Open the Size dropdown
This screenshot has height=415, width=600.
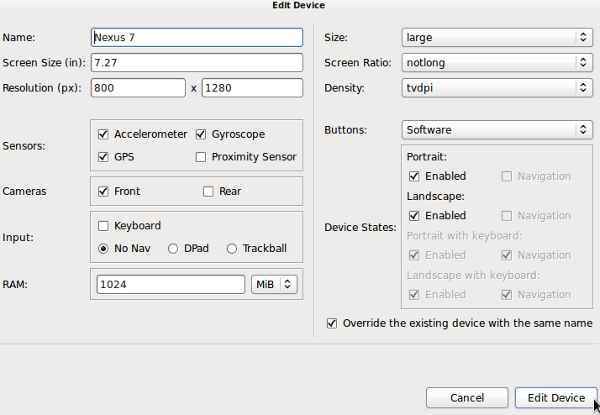497,38
